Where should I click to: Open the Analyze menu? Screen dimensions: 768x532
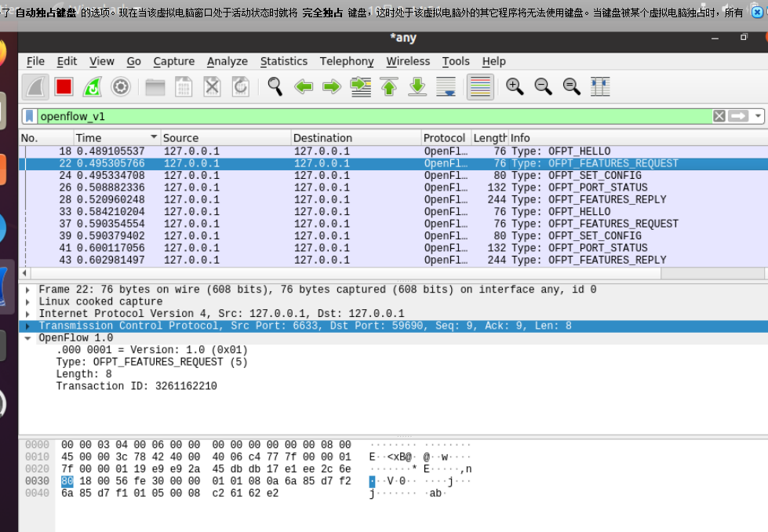(227, 61)
